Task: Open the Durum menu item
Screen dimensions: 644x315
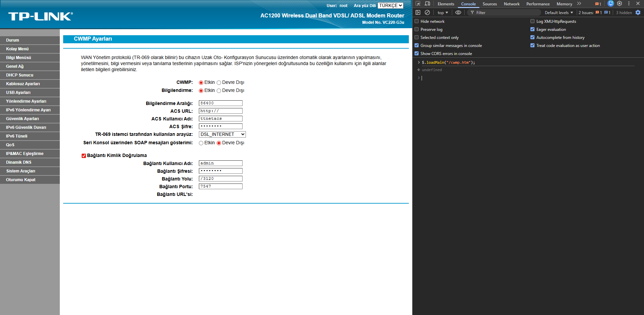Action: 30,40
